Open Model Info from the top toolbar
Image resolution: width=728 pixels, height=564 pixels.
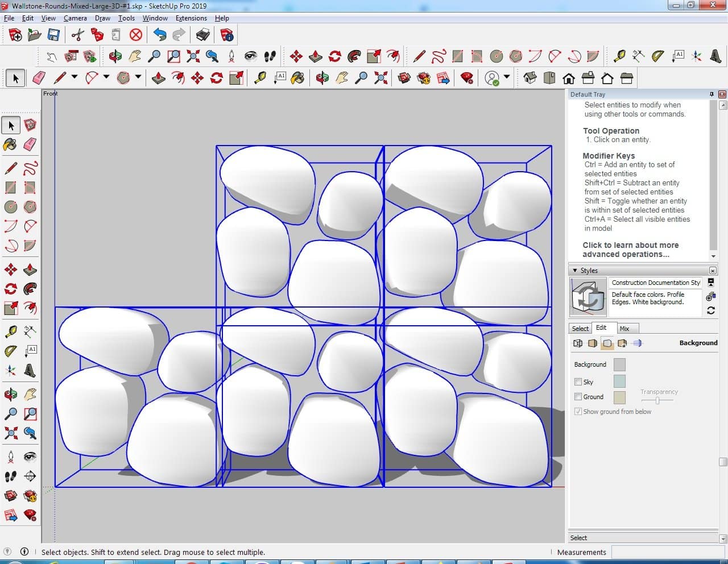226,35
